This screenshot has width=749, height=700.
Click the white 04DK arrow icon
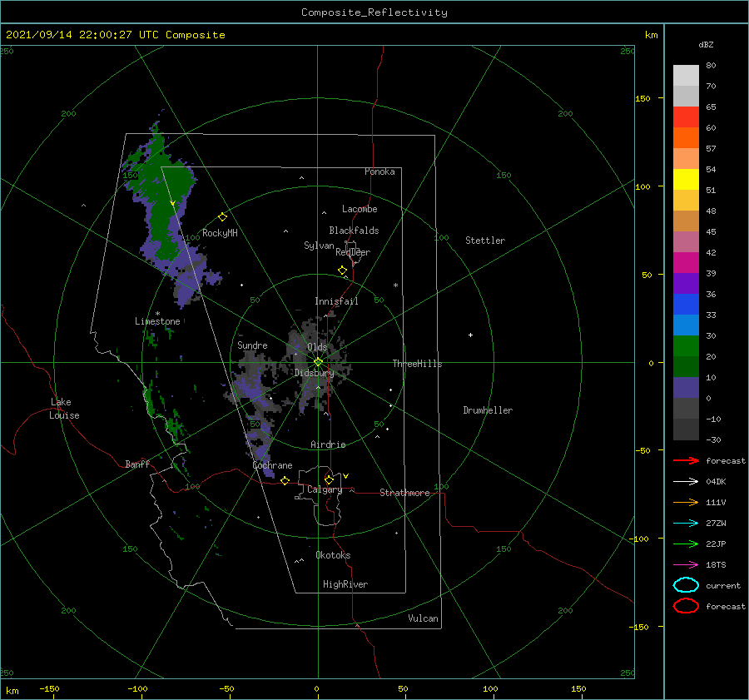686,481
